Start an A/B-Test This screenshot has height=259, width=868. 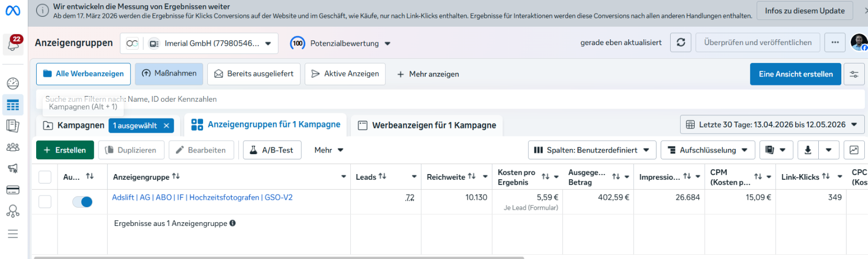pyautogui.click(x=272, y=150)
